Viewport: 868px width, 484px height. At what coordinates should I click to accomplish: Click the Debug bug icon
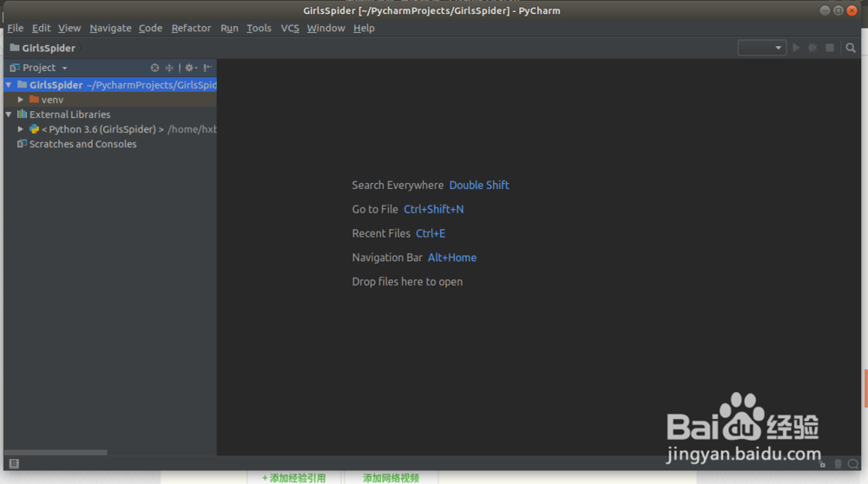coord(812,48)
